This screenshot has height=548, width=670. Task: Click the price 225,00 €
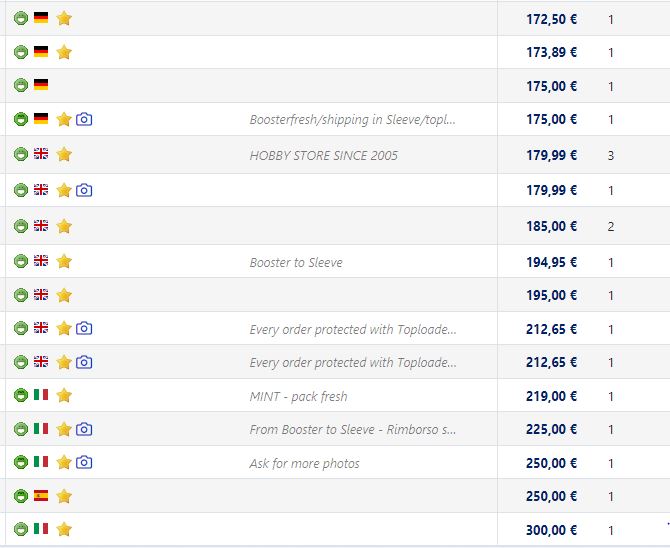tap(551, 429)
